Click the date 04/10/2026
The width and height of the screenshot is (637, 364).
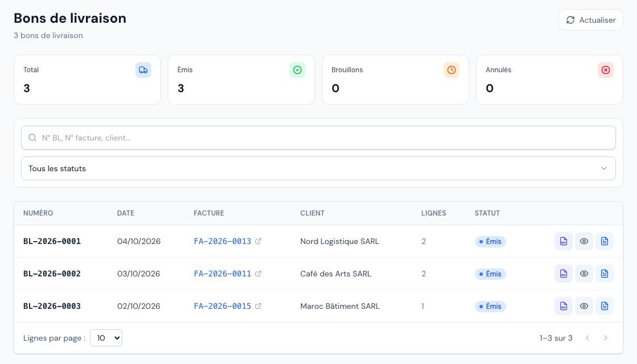click(139, 241)
